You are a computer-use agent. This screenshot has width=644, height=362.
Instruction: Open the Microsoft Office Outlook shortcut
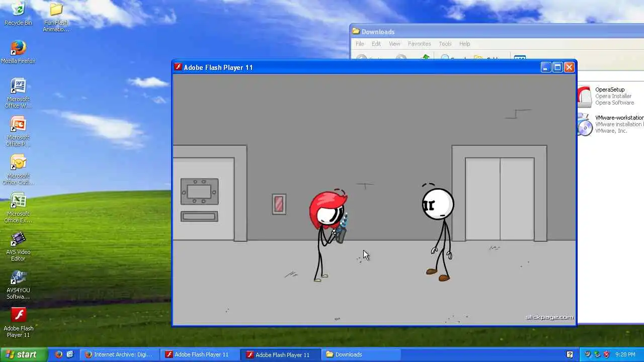tap(18, 170)
